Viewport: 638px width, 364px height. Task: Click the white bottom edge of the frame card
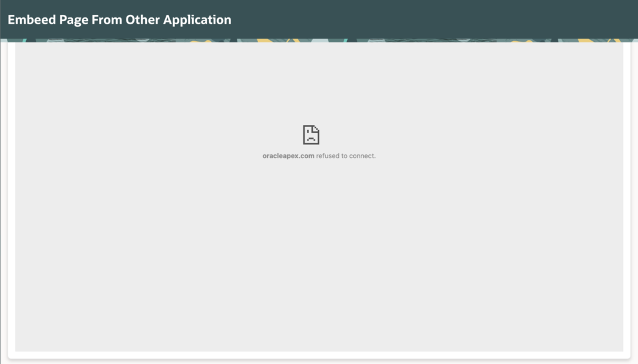tap(319, 355)
